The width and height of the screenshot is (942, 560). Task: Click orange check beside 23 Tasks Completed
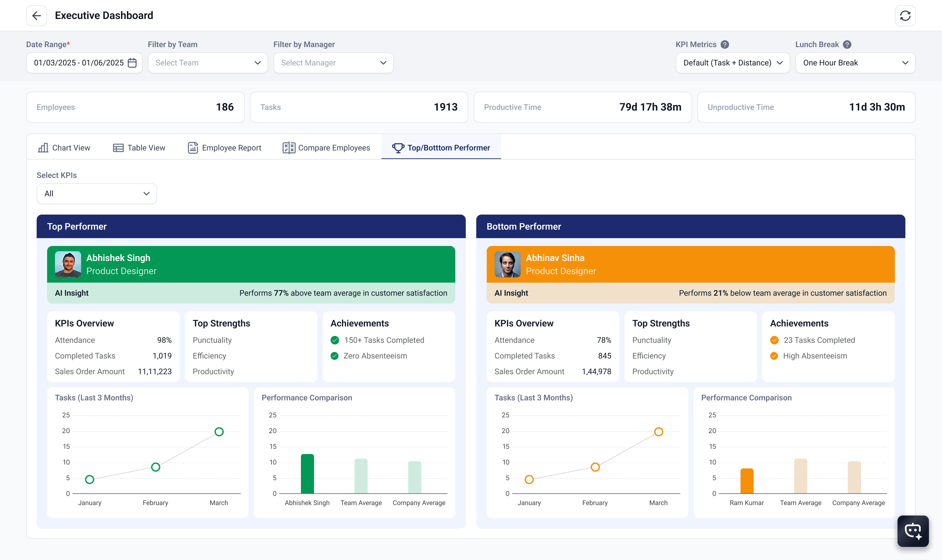774,340
